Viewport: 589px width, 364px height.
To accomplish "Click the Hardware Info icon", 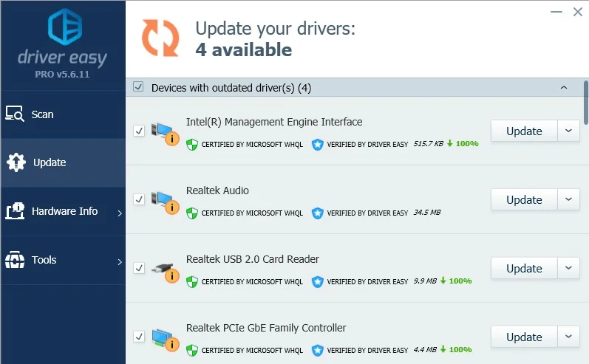I will pyautogui.click(x=15, y=211).
